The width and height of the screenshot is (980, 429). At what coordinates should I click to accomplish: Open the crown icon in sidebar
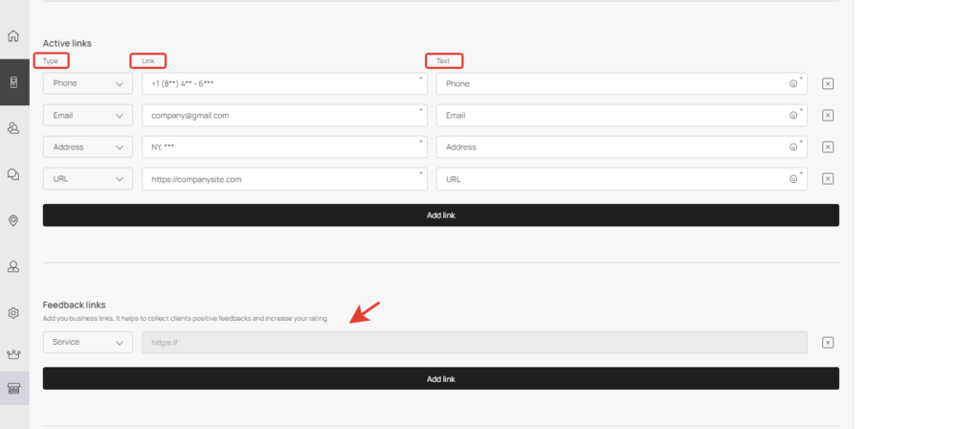click(13, 354)
